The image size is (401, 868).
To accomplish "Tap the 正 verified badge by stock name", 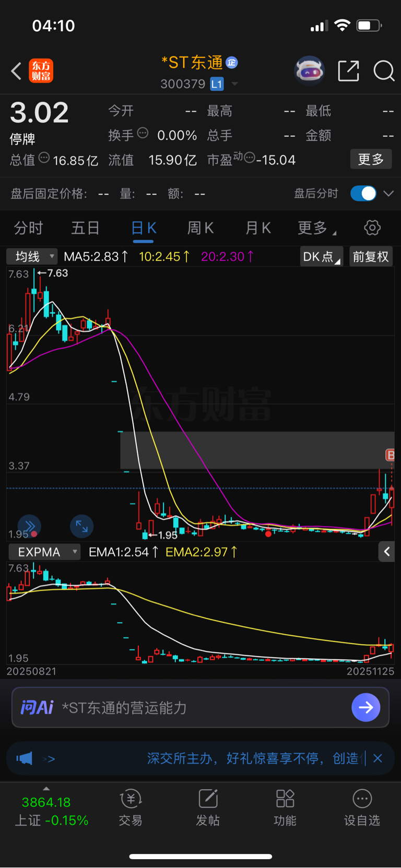I will (232, 63).
